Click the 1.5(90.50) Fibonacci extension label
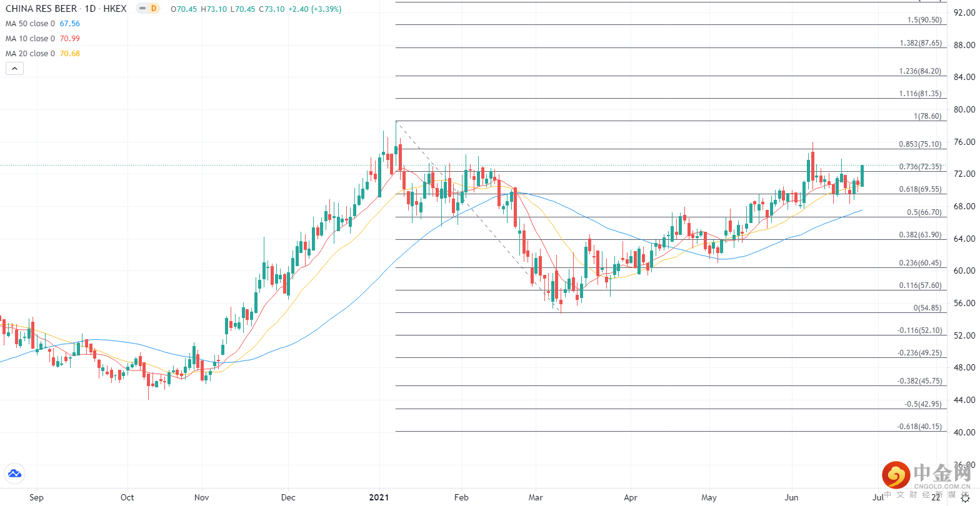This screenshot has width=980, height=506. click(924, 20)
